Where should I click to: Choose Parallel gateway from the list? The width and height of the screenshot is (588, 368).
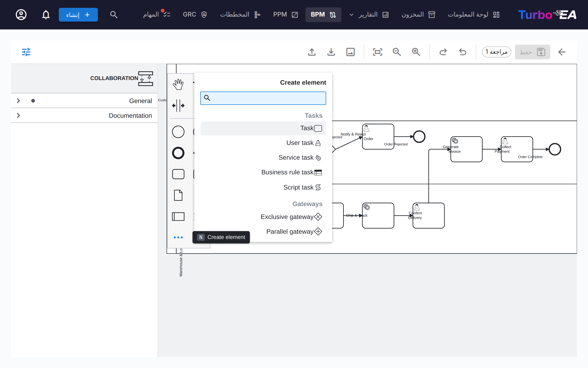(263, 231)
